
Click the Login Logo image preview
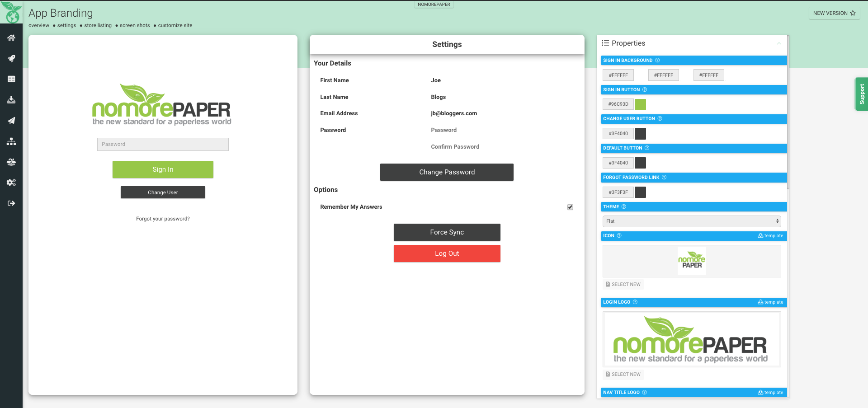pos(692,339)
